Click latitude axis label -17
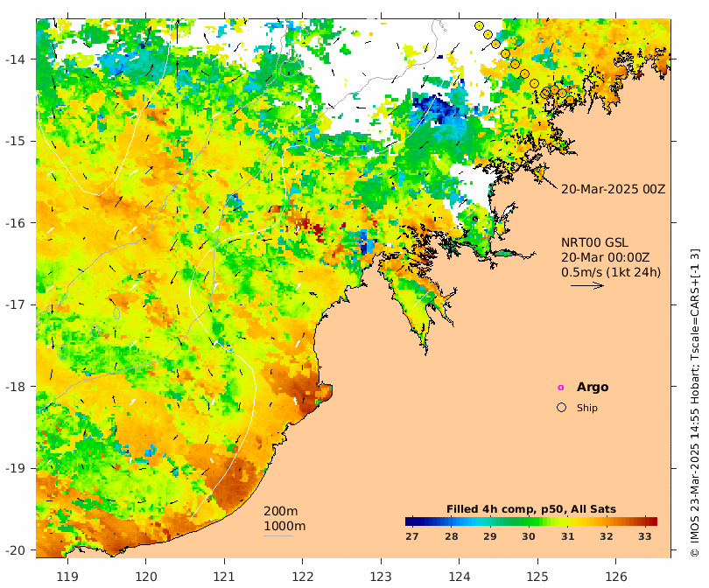This screenshot has height=588, width=709. pos(16,304)
